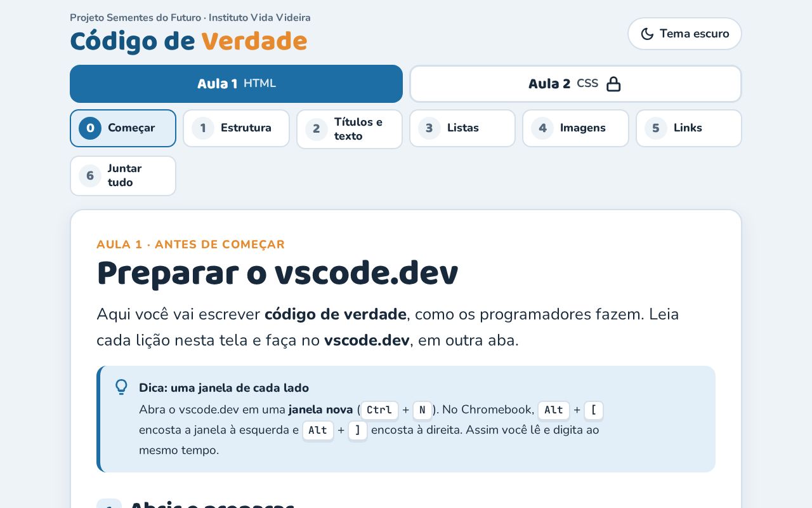Click the lightbulb tip icon

(x=121, y=387)
